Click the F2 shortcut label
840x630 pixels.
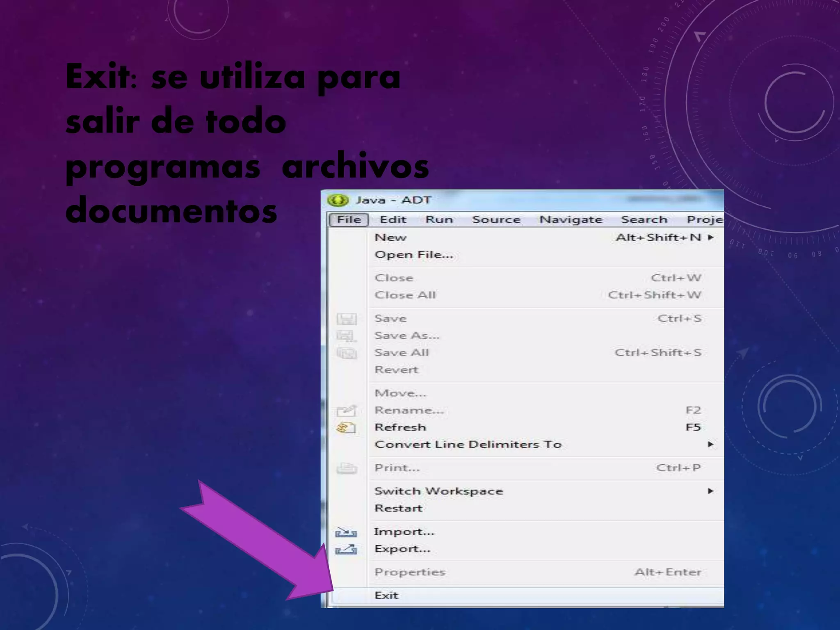(x=693, y=410)
